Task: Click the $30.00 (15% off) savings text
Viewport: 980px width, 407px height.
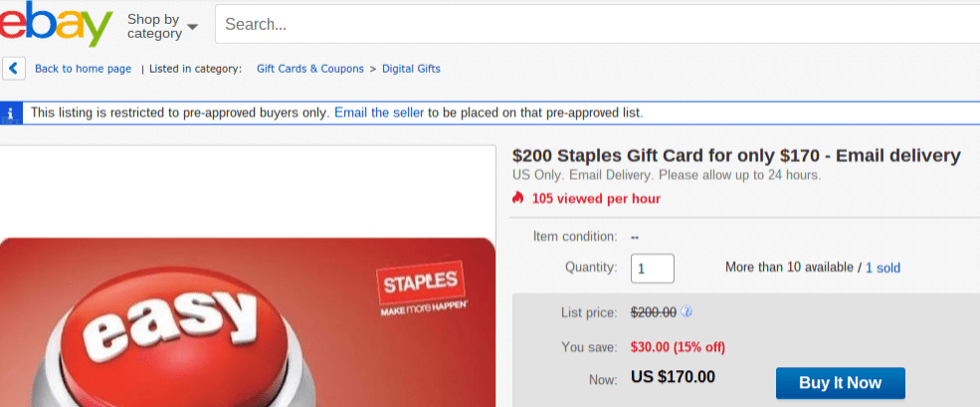Action: tap(678, 346)
